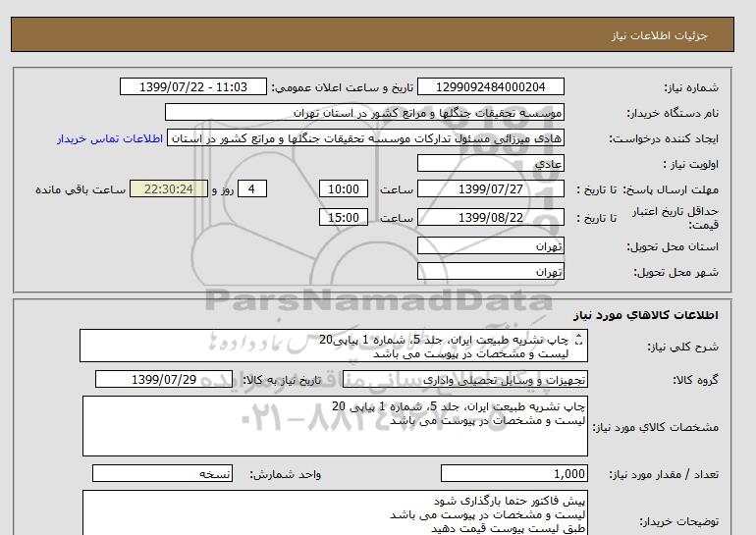Click the label تاریخ و ساعت اعلان عمومی
Viewport: 756px width, 535px height.
[343, 87]
